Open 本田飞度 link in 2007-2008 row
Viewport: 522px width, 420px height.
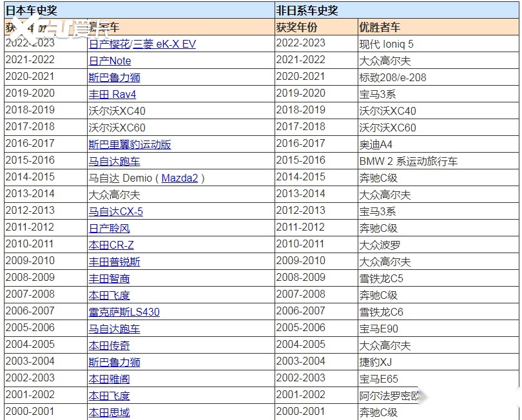(109, 295)
